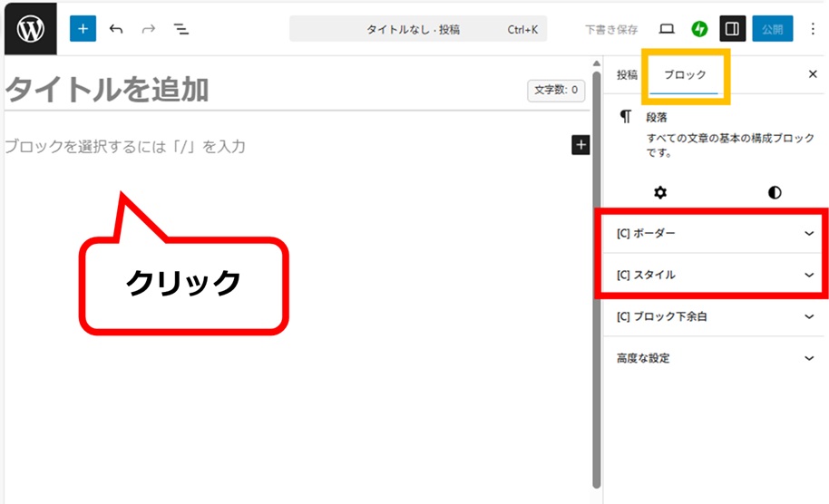Switch to the ブロック tab
The width and height of the screenshot is (829, 504).
[685, 75]
